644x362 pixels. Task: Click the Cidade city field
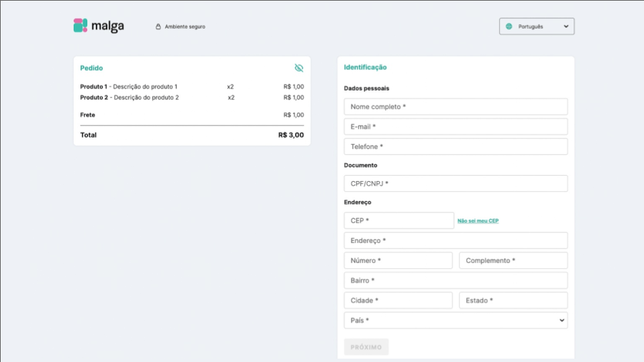point(398,300)
